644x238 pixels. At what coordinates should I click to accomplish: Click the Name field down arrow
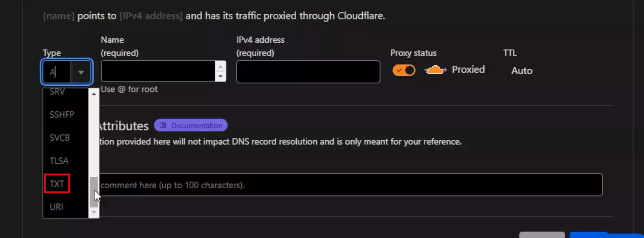click(220, 76)
